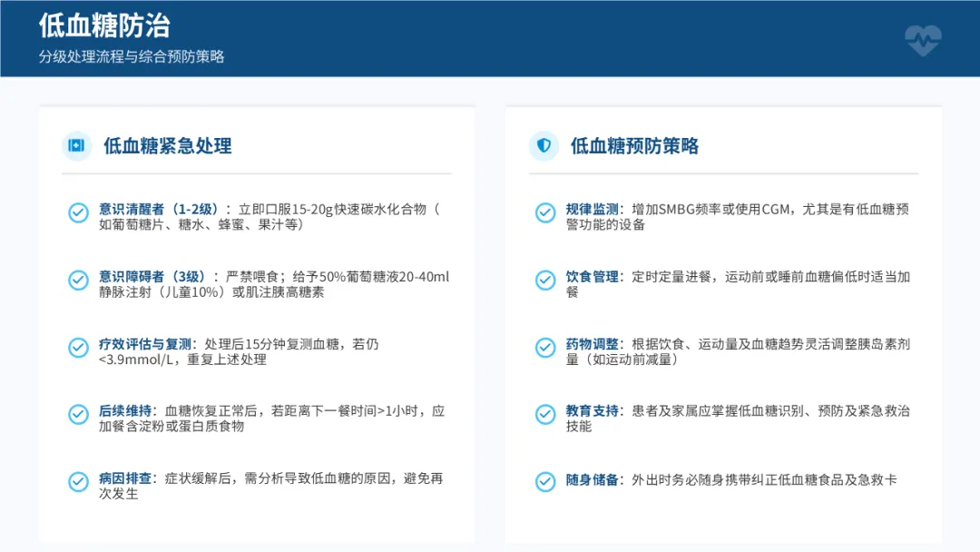Click check icon next to 疗效评估与复测
Image resolution: width=980 pixels, height=552 pixels.
click(x=78, y=348)
